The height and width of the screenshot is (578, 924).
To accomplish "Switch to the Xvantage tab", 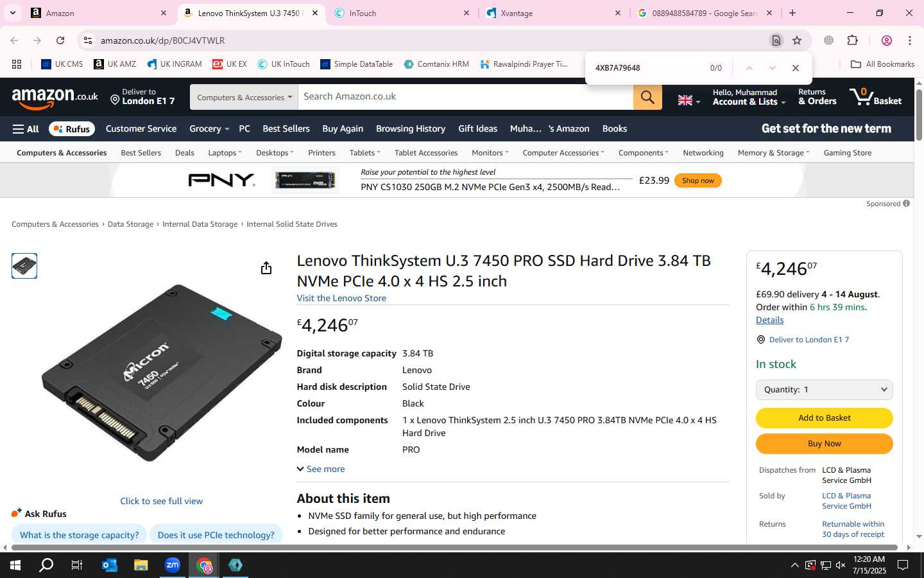I will point(552,13).
